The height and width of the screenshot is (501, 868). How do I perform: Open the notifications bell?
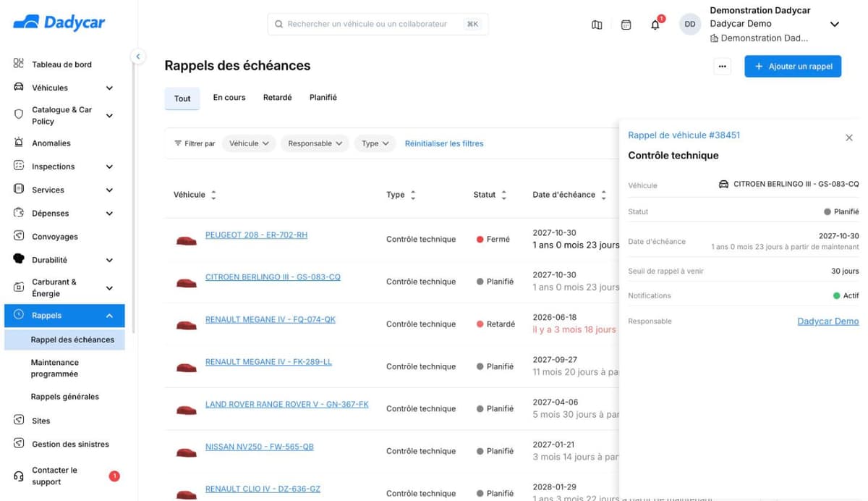coord(655,25)
